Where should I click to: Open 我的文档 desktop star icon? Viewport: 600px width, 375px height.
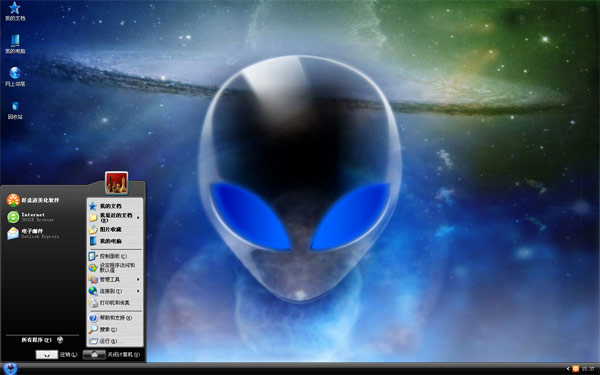coord(15,11)
